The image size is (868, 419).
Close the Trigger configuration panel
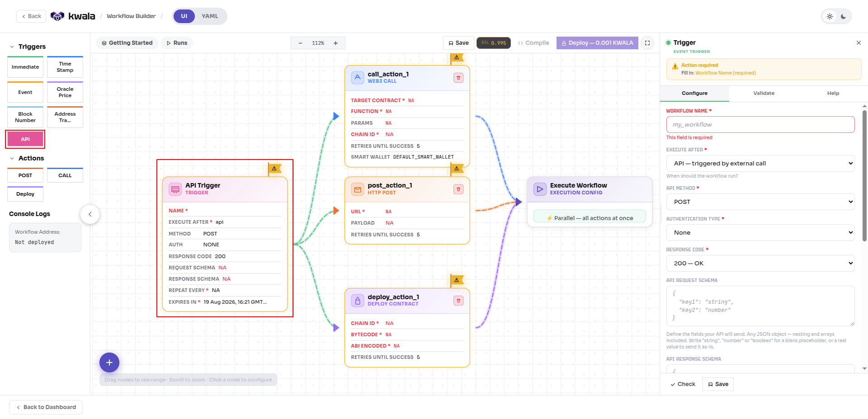tap(859, 43)
